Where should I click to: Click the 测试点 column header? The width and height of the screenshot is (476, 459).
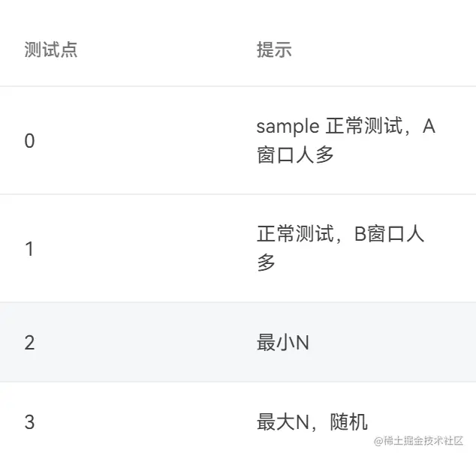coord(51,50)
